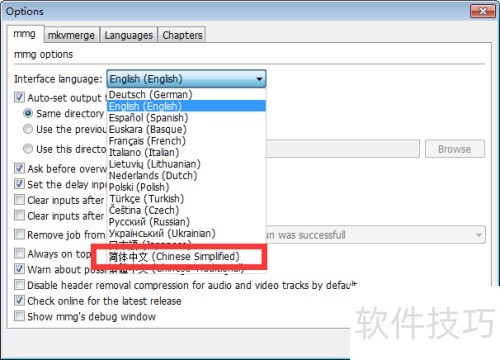The image size is (500, 360).
Task: Click the output directory path field
Action: point(342,149)
